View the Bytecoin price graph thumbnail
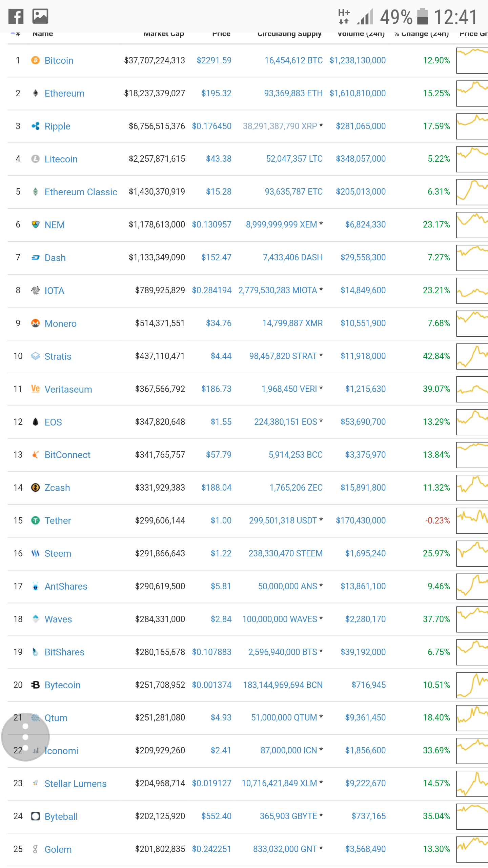The height and width of the screenshot is (868, 488). pos(472,685)
